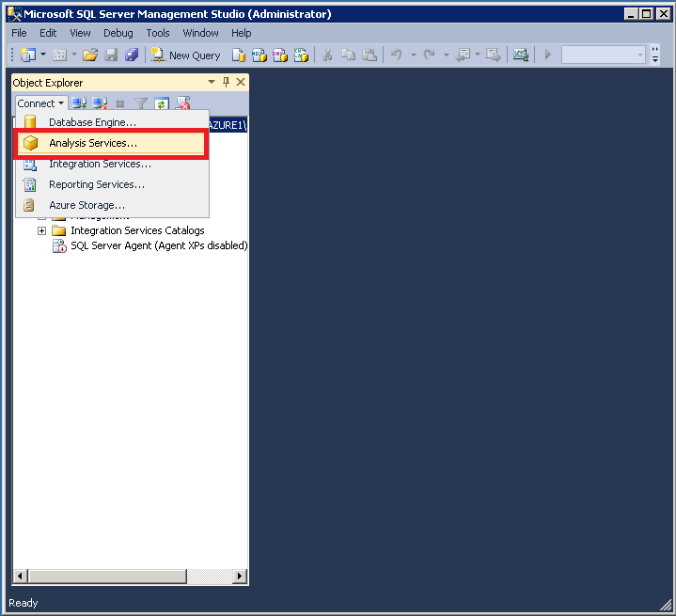This screenshot has width=676, height=616.
Task: Click the horizontal scrollbar right arrow
Action: (240, 576)
